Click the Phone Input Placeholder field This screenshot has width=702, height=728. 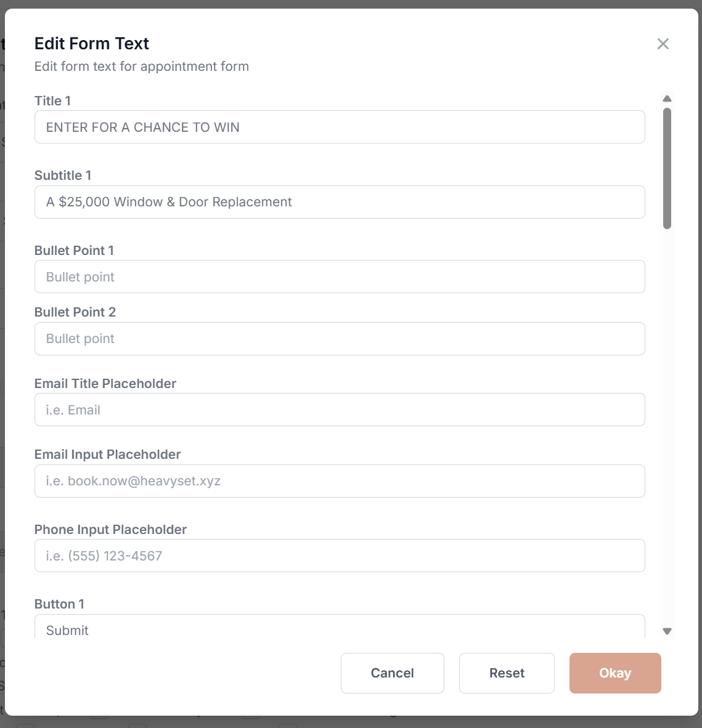coord(339,555)
